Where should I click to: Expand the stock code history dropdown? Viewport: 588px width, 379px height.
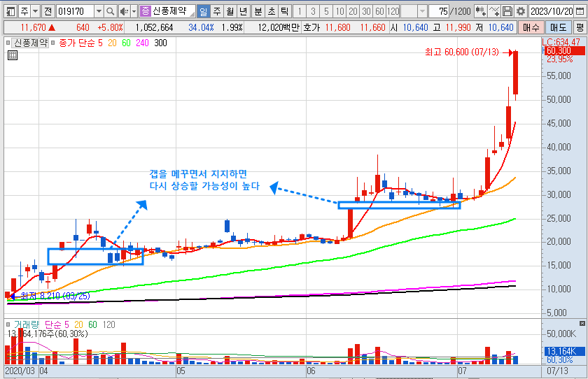click(x=99, y=11)
